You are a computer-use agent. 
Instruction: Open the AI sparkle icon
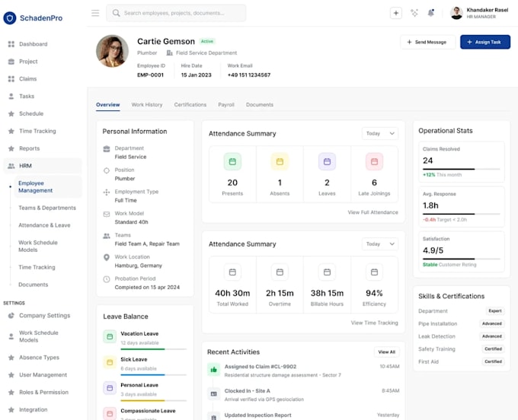click(414, 13)
